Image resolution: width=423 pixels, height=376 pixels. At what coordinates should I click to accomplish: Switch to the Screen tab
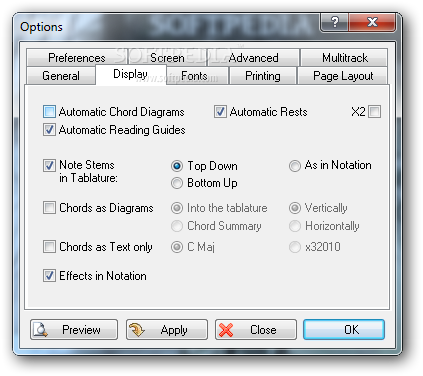(167, 58)
